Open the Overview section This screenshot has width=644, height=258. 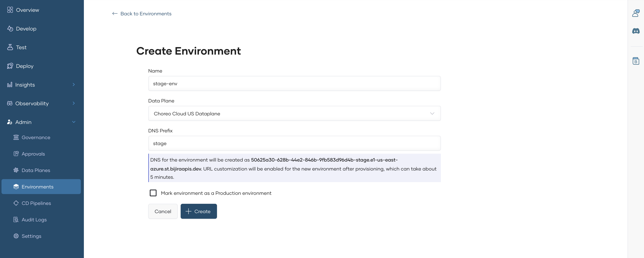[x=27, y=10]
